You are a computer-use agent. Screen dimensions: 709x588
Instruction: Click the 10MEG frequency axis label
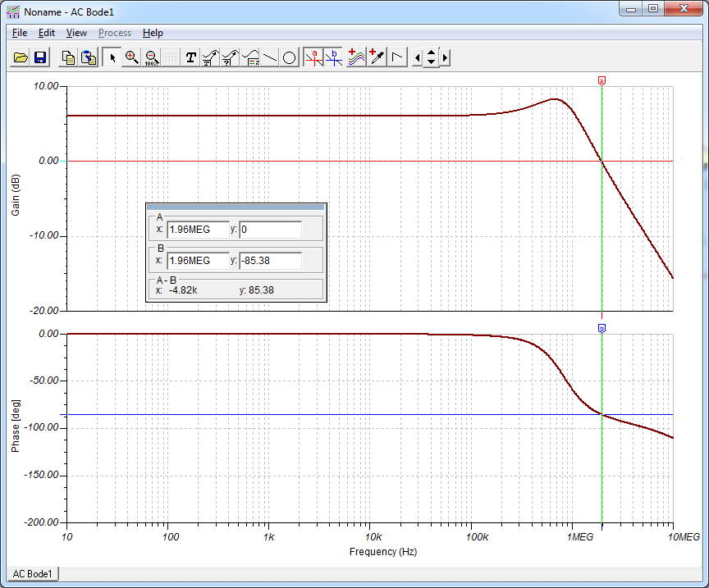coord(684,537)
